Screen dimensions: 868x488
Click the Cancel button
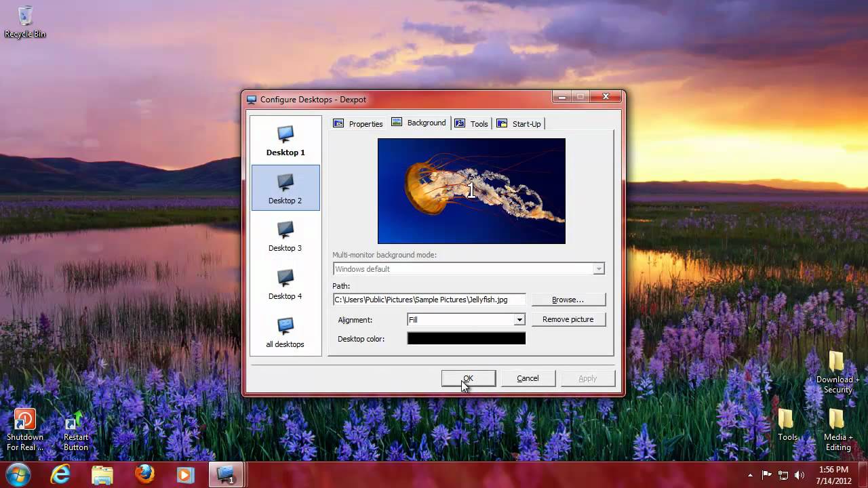click(528, 378)
